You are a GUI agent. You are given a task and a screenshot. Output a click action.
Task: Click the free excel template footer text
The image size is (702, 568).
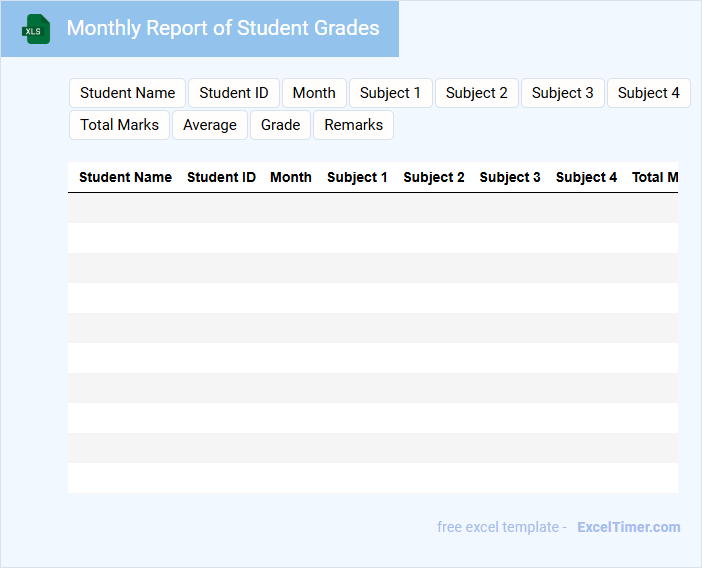pyautogui.click(x=502, y=527)
